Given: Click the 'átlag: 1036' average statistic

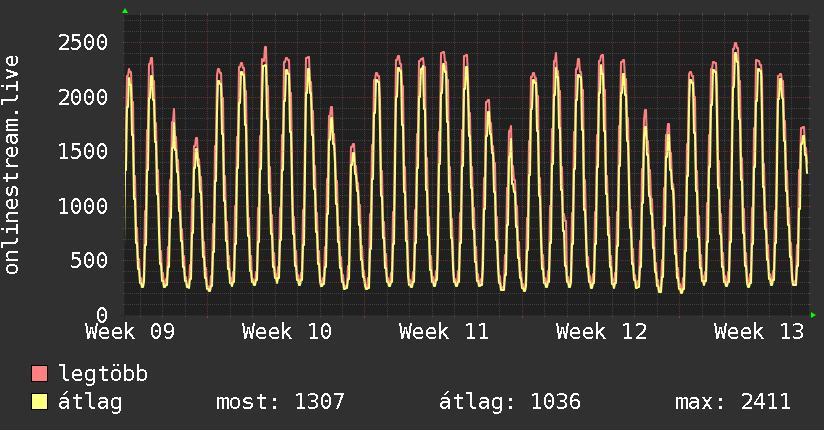Looking at the screenshot, I should click(x=510, y=402).
